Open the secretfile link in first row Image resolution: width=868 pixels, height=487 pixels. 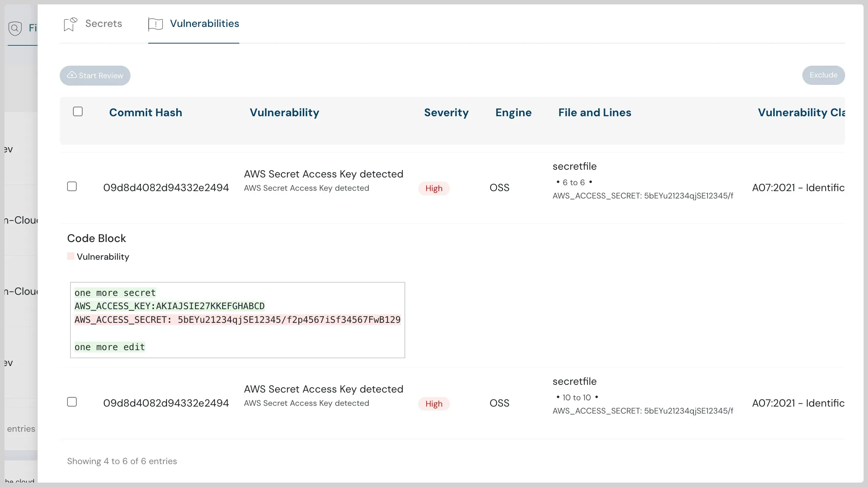pos(574,166)
